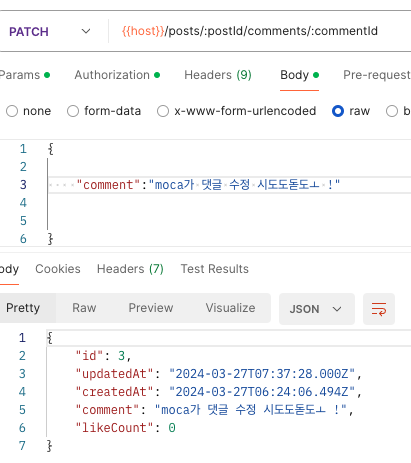Click the opening brace on request line 1
Image resolution: width=411 pixels, height=463 pixels.
(51, 149)
